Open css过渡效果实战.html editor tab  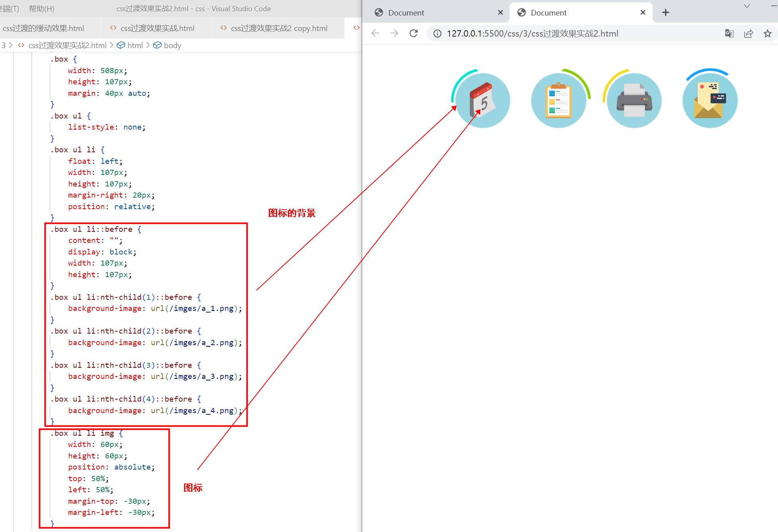pos(157,28)
